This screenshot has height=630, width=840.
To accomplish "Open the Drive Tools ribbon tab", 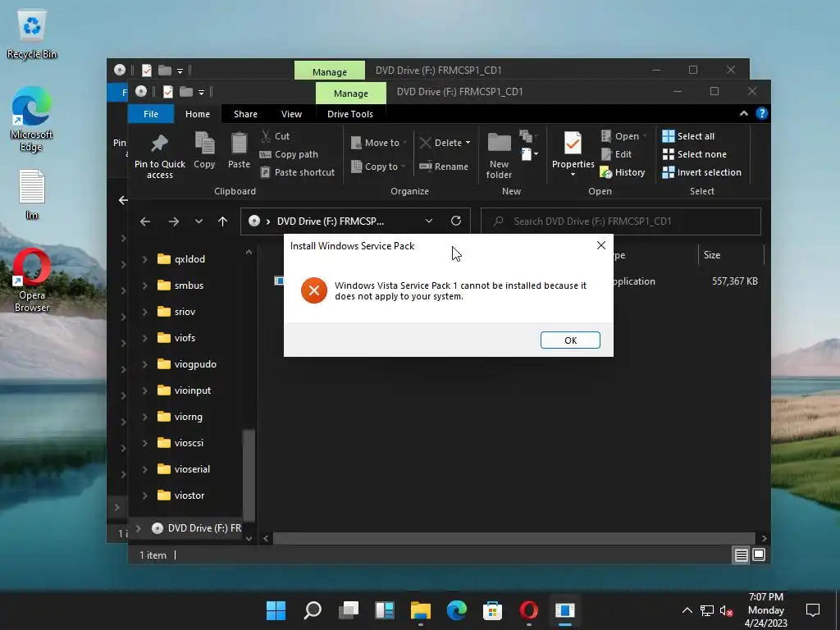I will pyautogui.click(x=349, y=114).
